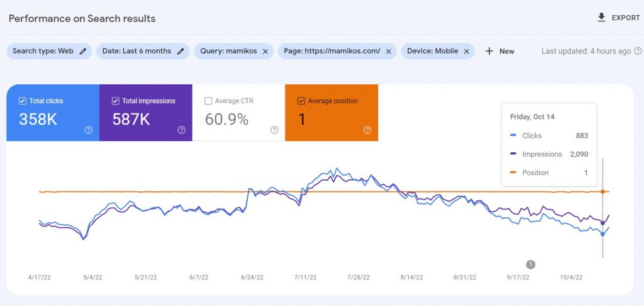Uncheck the Average position checkbox
Image resolution: width=644 pixels, height=306 pixels.
(301, 101)
